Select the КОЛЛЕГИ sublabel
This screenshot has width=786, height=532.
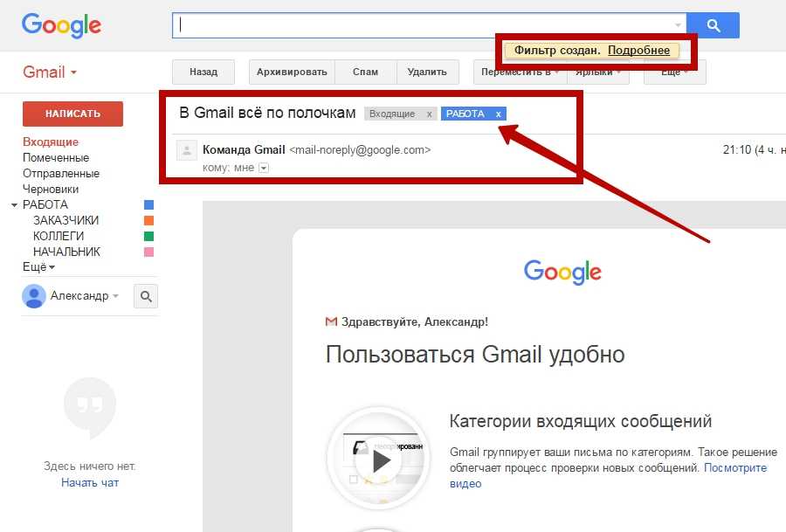point(59,236)
